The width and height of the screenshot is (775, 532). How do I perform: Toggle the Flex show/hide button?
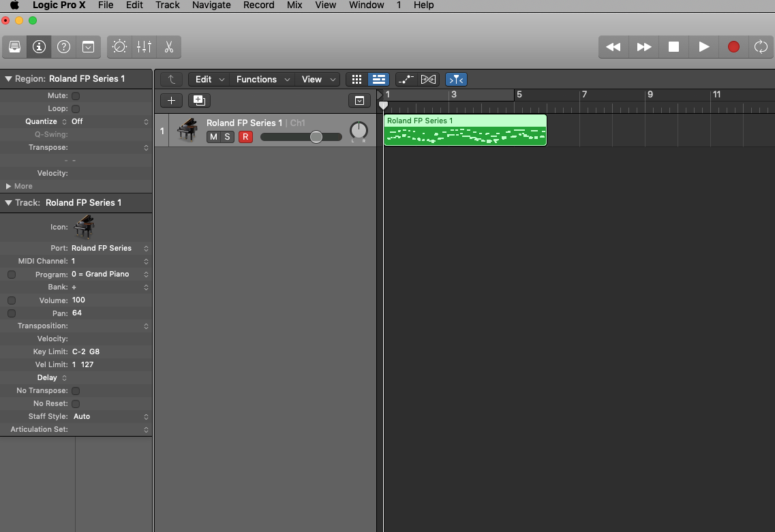(428, 80)
